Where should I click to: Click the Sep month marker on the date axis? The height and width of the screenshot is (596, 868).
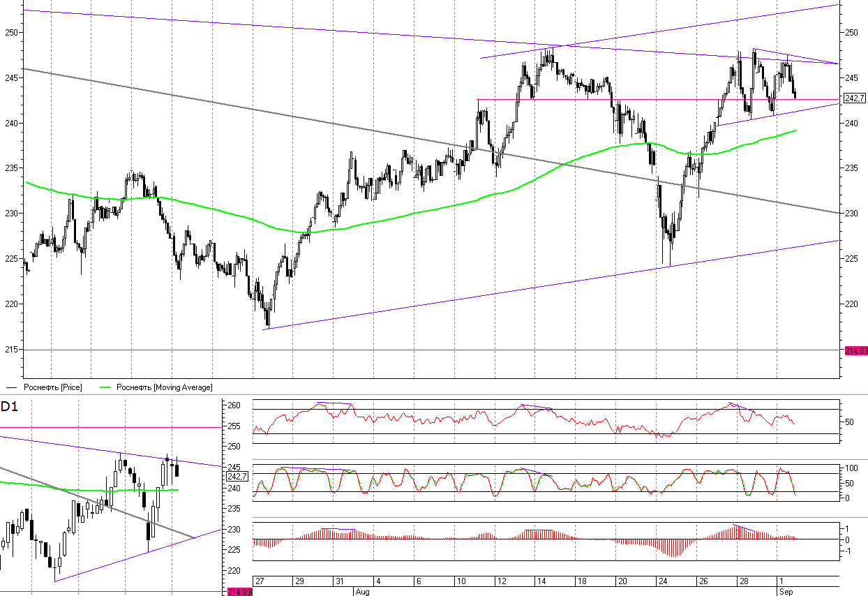(786, 590)
